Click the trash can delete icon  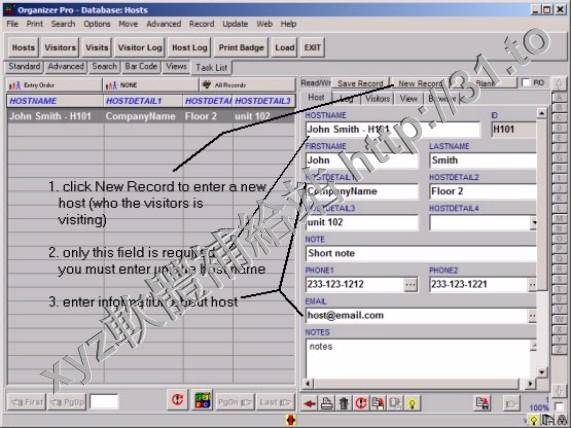tap(344, 403)
